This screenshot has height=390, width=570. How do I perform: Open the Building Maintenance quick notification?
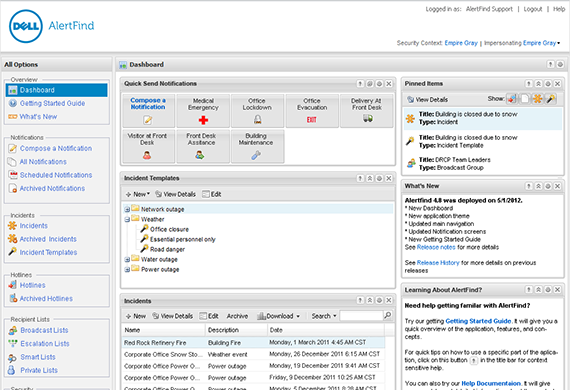coord(257,146)
